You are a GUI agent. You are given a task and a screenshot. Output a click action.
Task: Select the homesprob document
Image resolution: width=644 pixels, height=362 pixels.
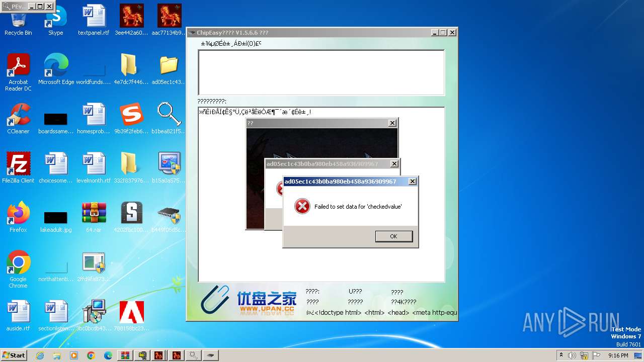point(94,119)
